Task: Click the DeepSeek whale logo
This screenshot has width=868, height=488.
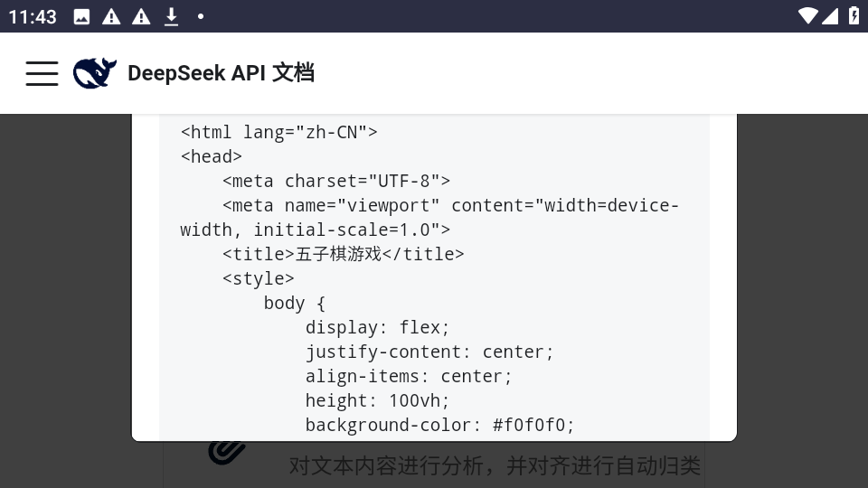Action: click(x=94, y=73)
